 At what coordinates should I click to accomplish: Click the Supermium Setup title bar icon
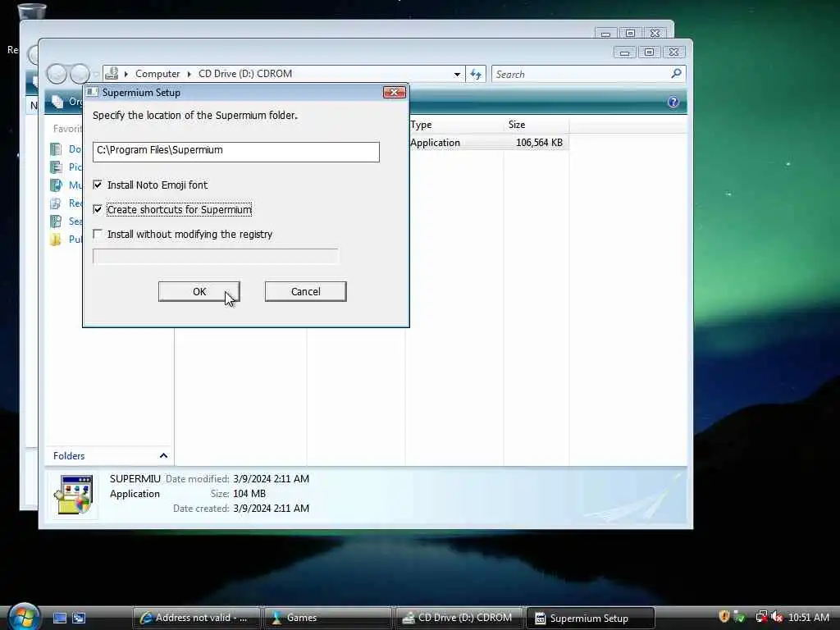point(92,92)
